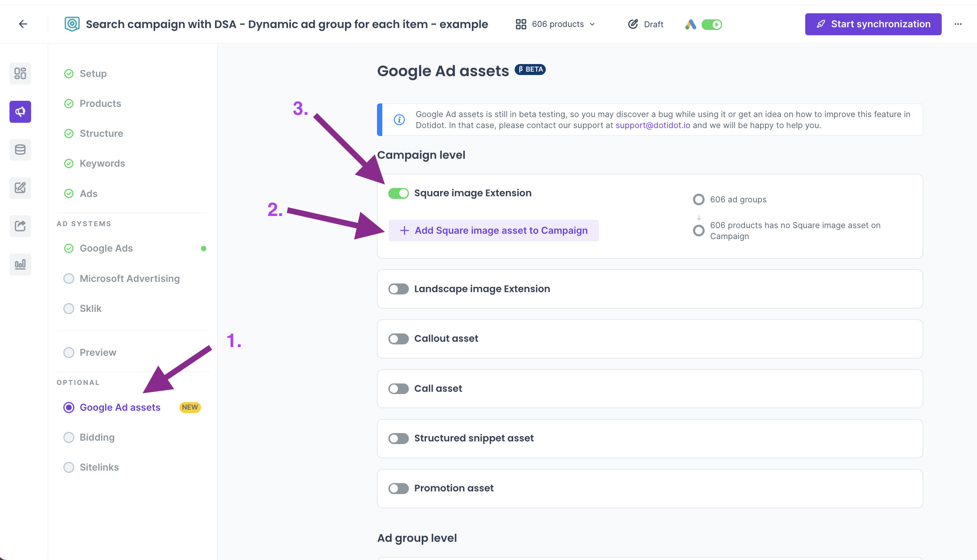
Task: Open the megaphone campaigns sidebar icon
Action: tap(20, 112)
